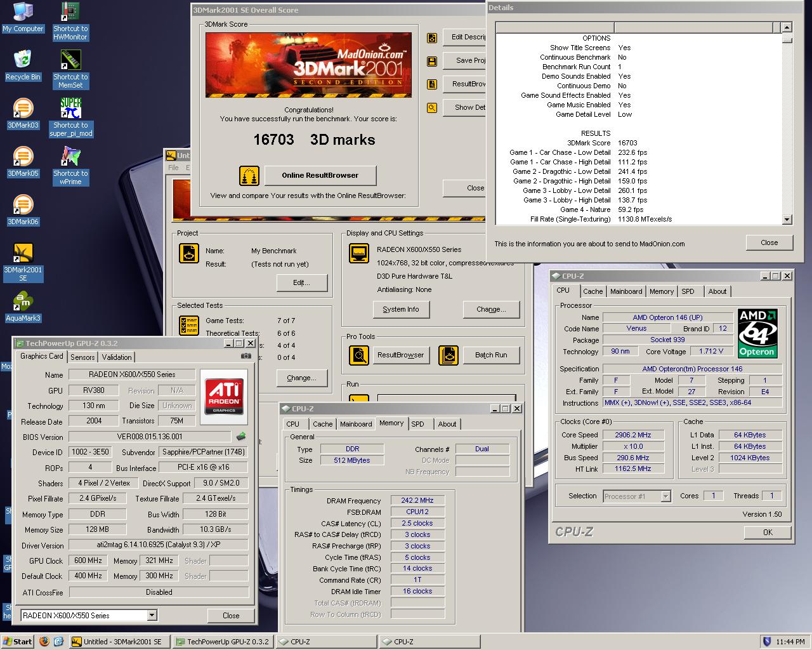
Task: Click the Start button
Action: click(18, 642)
